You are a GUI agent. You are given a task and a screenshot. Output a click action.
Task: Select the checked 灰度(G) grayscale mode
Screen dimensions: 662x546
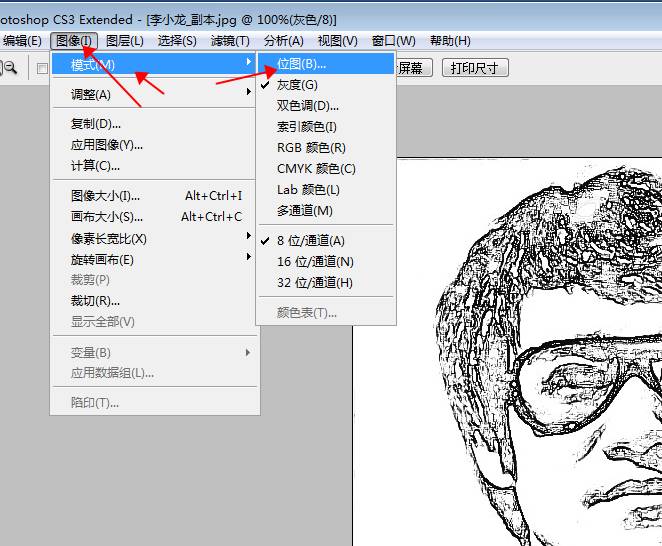click(297, 85)
